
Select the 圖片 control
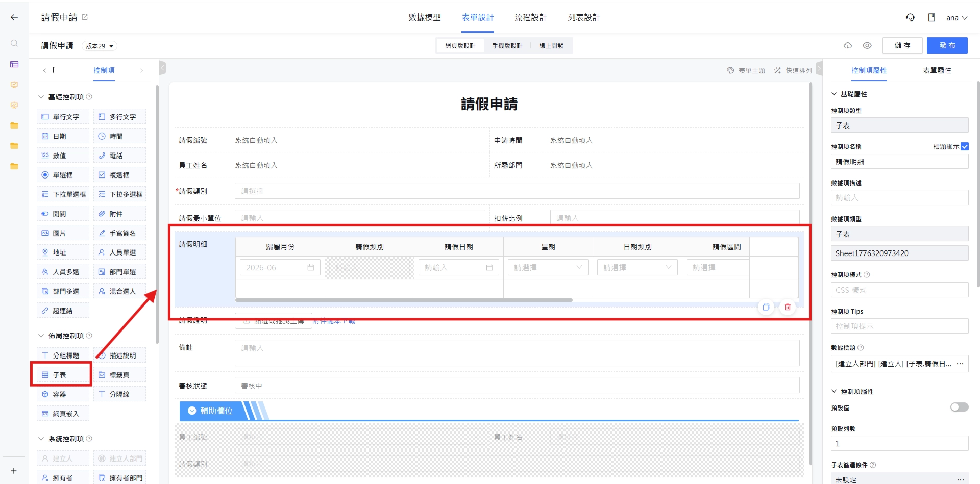pyautogui.click(x=63, y=233)
